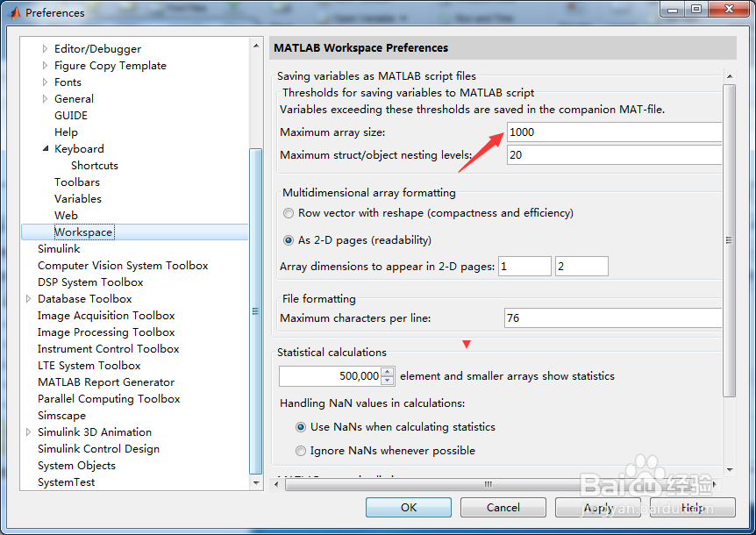
Task: Open Simscape preferences
Action: point(61,416)
